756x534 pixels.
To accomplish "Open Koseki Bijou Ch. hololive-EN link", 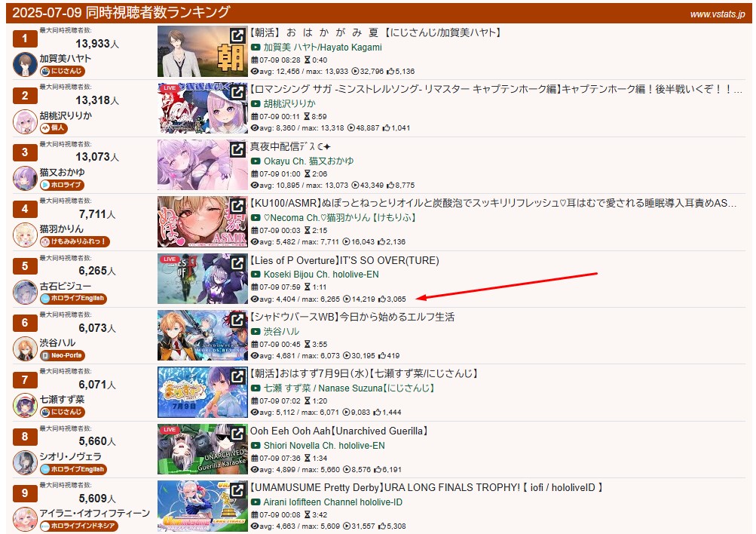I will pos(321,275).
